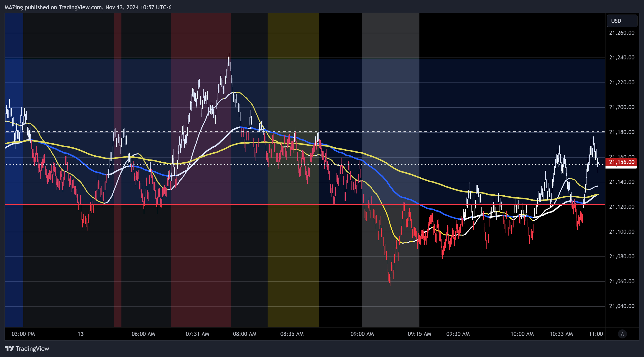Click the auto-scale 'A' button
Viewport: 644px width, 357px height.
point(622,334)
